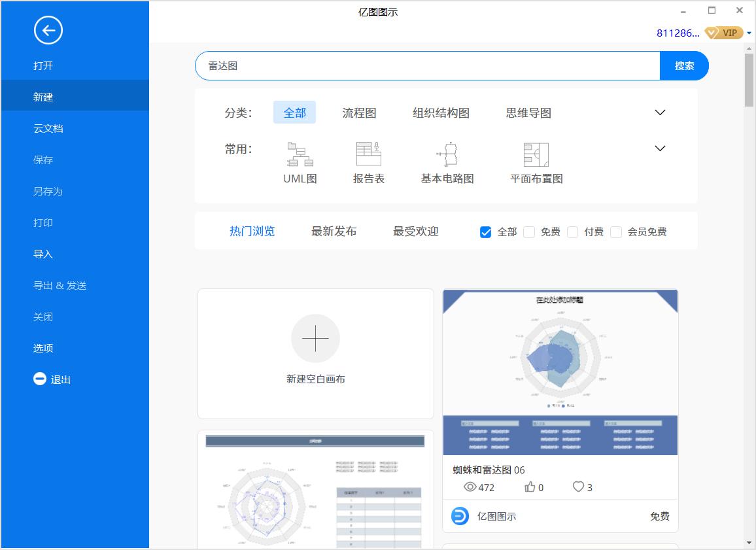
Task: Check the 会员免费 filter checkbox
Action: (x=616, y=232)
